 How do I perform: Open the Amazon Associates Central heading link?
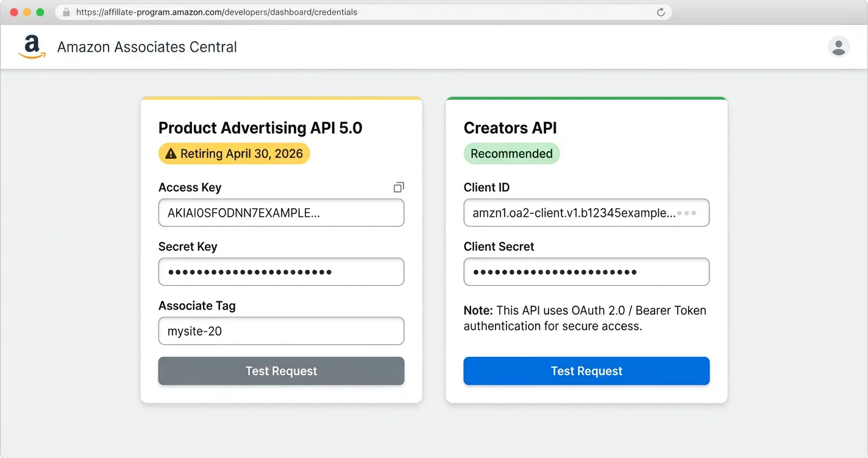click(147, 46)
